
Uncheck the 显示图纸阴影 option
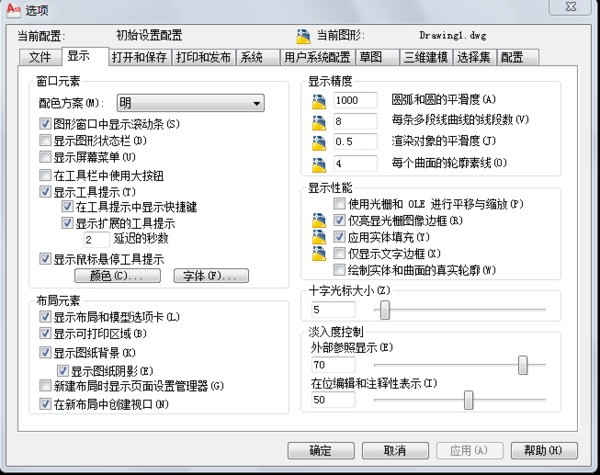[x=61, y=369]
